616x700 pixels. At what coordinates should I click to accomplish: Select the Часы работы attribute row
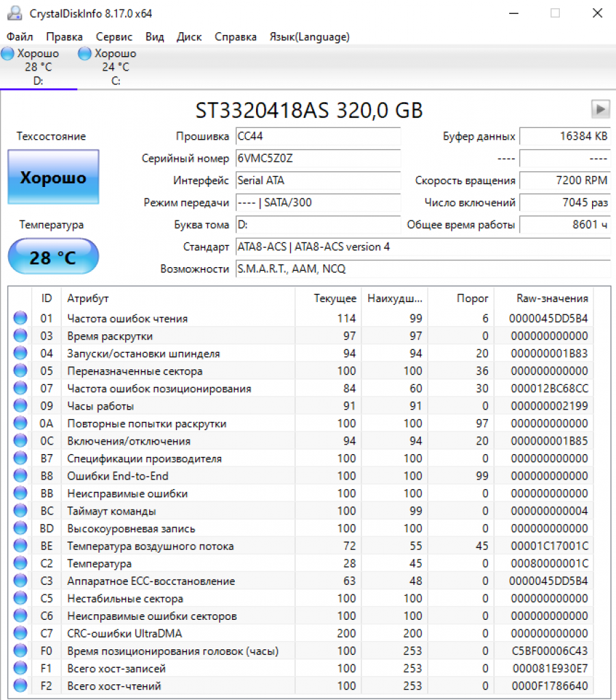(101, 406)
